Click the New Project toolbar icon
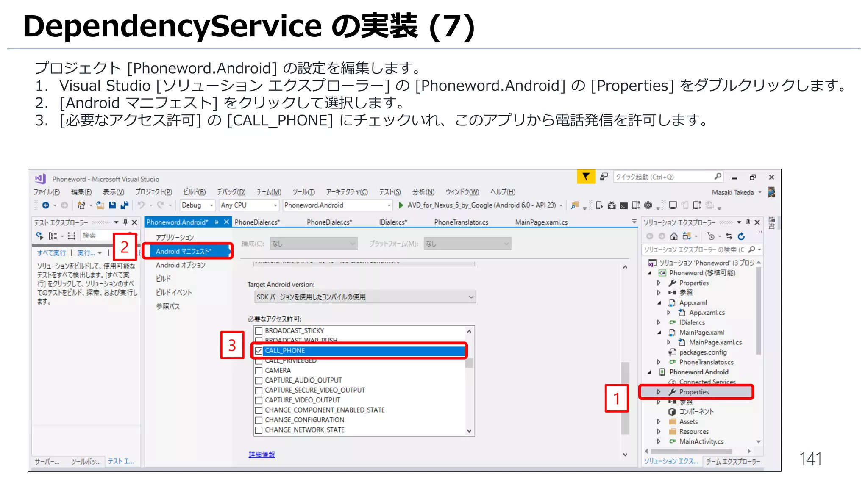The height and width of the screenshot is (488, 868). tap(81, 205)
